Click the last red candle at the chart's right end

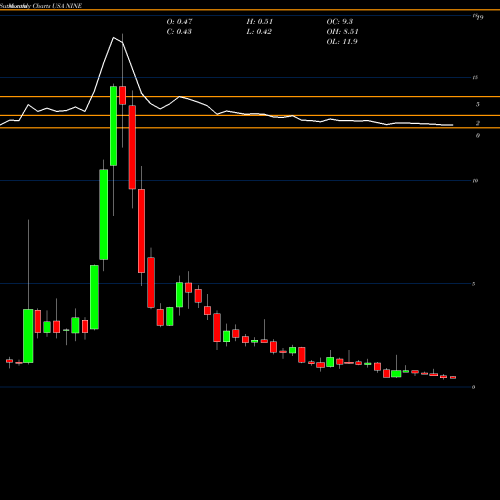click(x=453, y=377)
